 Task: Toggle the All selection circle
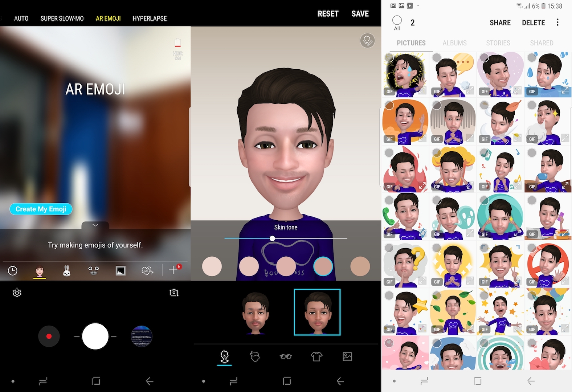coord(397,20)
